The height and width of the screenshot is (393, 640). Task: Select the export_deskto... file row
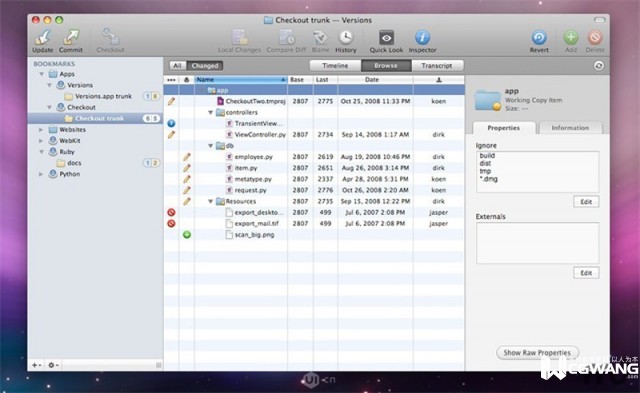click(314, 212)
